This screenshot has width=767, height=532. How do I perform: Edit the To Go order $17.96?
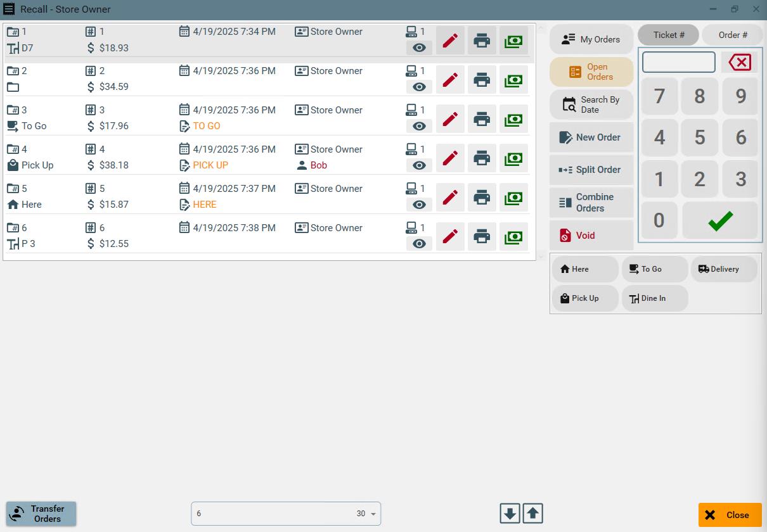tap(450, 119)
